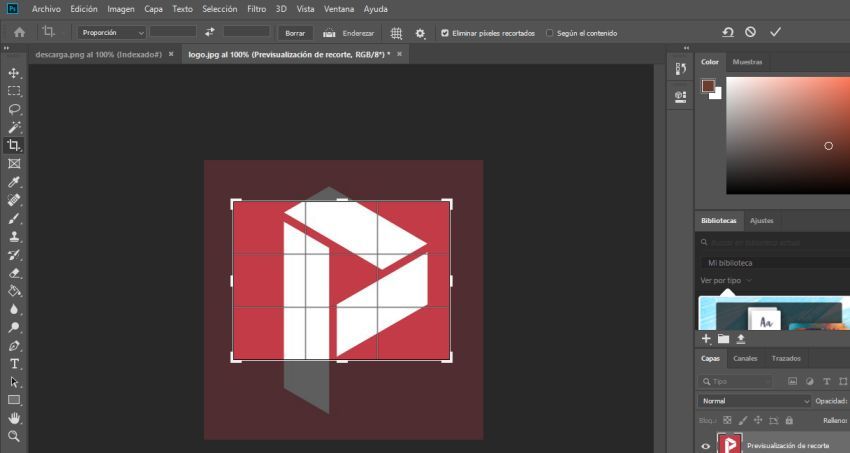Switch to the descarga.png document tab
Viewport: 850px width, 453px height.
click(98, 55)
